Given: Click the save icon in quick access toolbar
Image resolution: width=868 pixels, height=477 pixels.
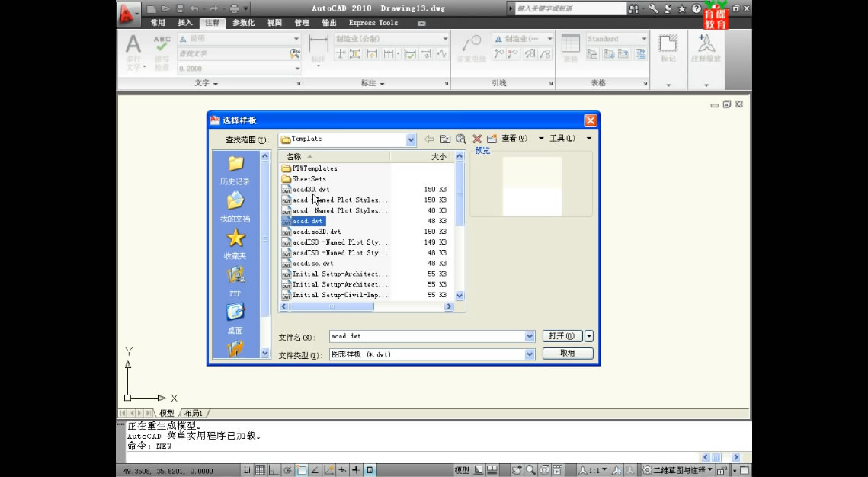Looking at the screenshot, I should click(180, 9).
